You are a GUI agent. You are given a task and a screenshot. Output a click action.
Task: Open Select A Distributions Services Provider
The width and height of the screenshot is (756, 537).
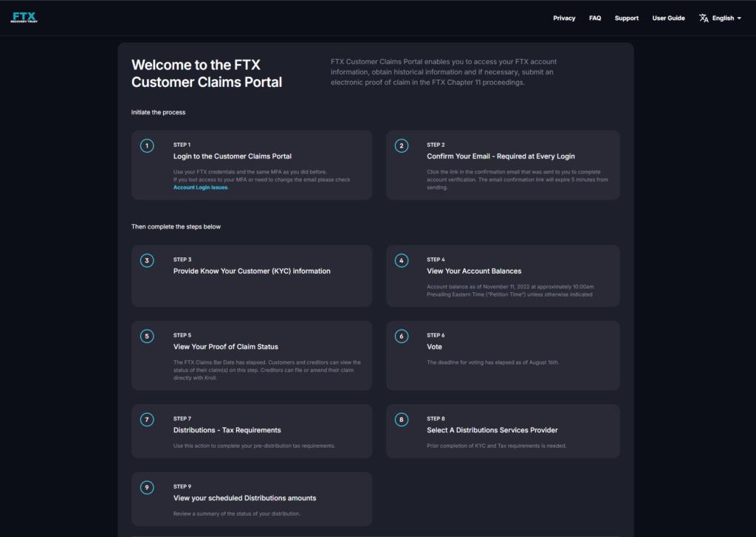pyautogui.click(x=492, y=430)
